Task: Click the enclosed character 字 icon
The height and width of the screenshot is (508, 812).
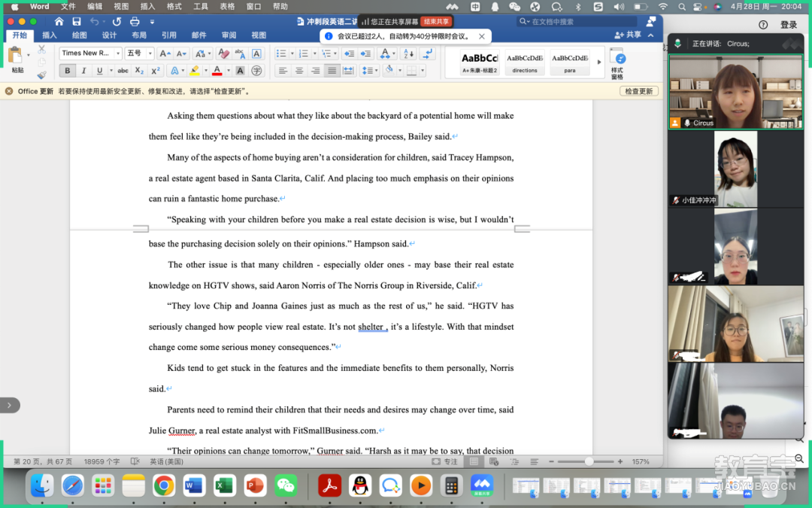Action: 256,71
